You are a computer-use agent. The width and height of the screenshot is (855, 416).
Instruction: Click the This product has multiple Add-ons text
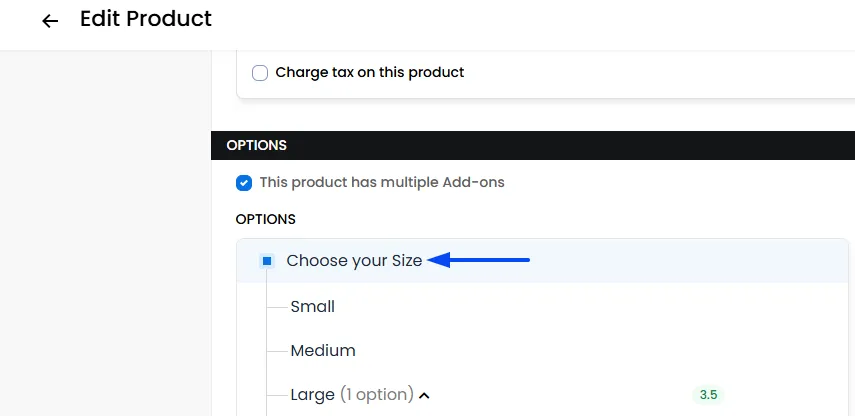click(382, 182)
